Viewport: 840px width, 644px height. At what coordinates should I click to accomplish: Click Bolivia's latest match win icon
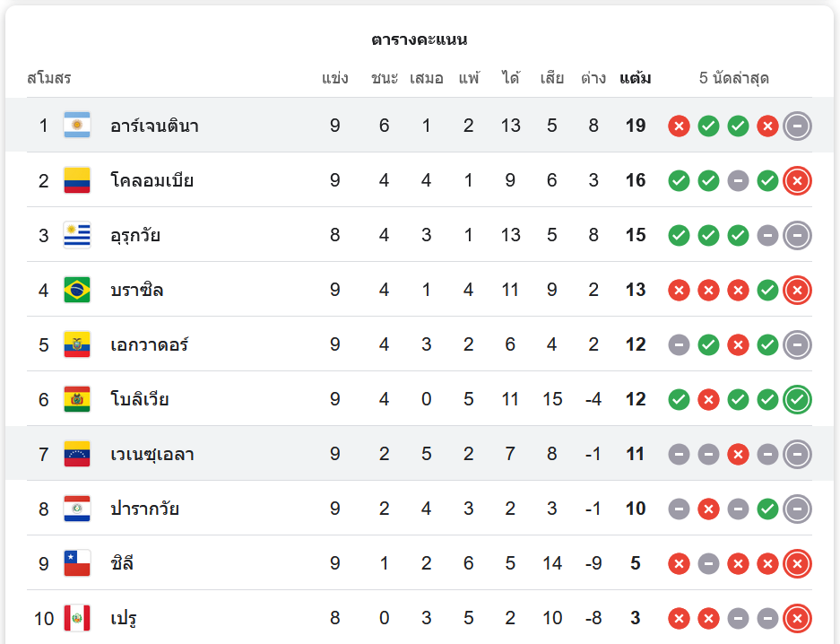tap(797, 399)
